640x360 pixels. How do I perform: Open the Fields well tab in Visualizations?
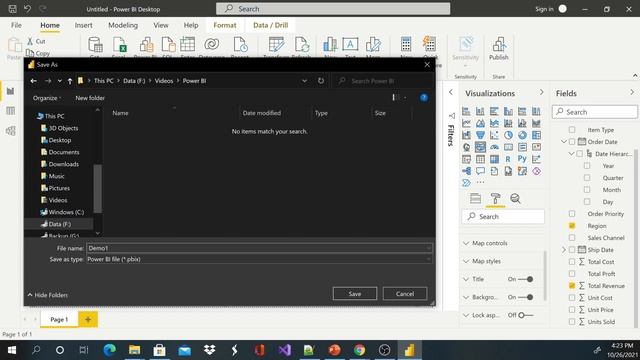tap(476, 199)
